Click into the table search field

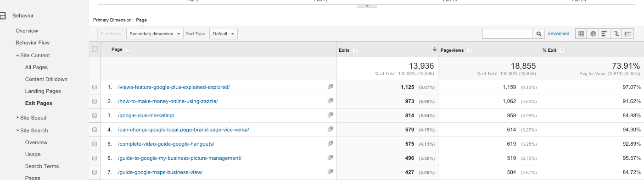tap(508, 34)
